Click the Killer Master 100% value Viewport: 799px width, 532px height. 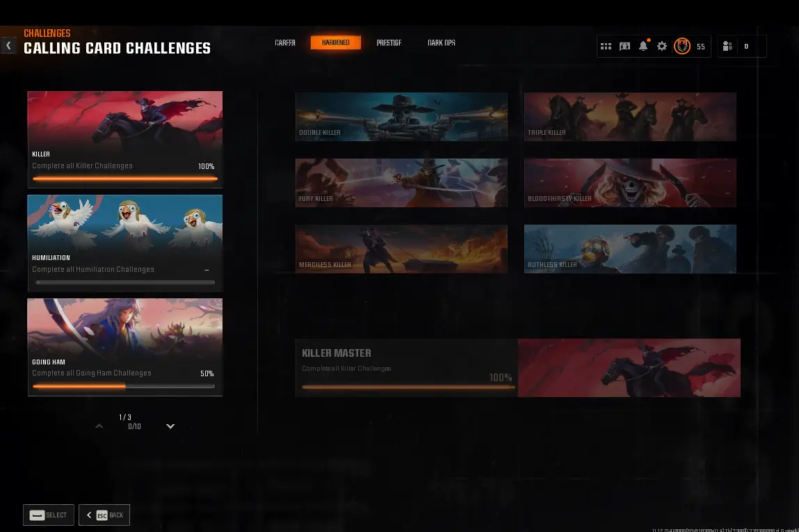pos(501,378)
